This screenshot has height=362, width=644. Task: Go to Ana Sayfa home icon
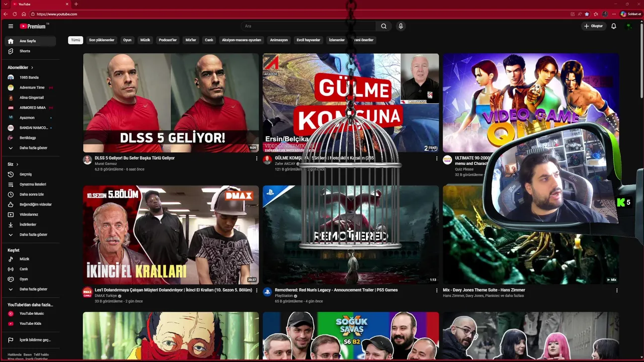pos(11,41)
